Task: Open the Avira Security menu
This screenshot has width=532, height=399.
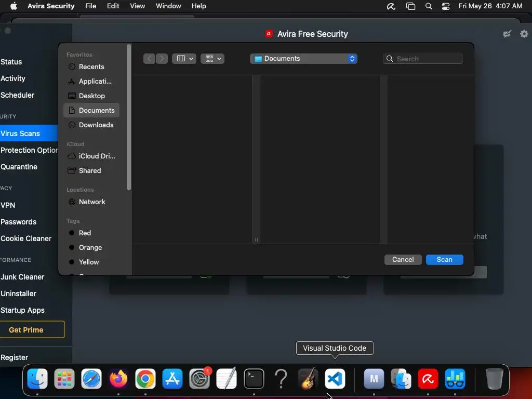Action: click(x=51, y=6)
